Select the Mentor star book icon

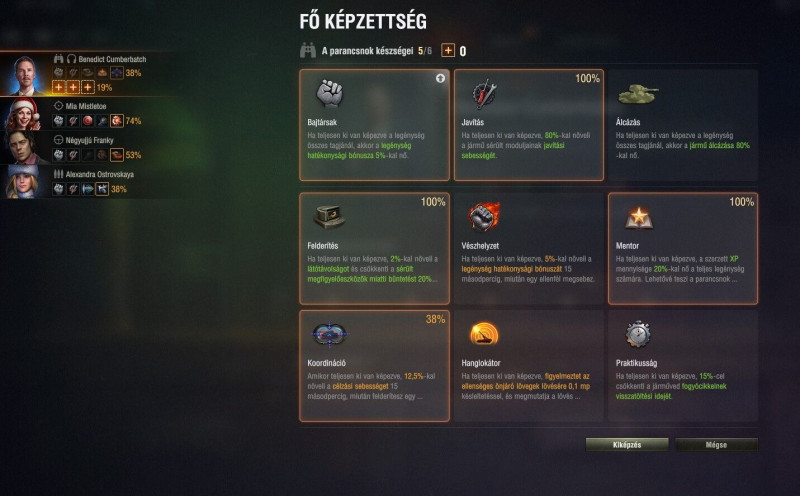[638, 217]
